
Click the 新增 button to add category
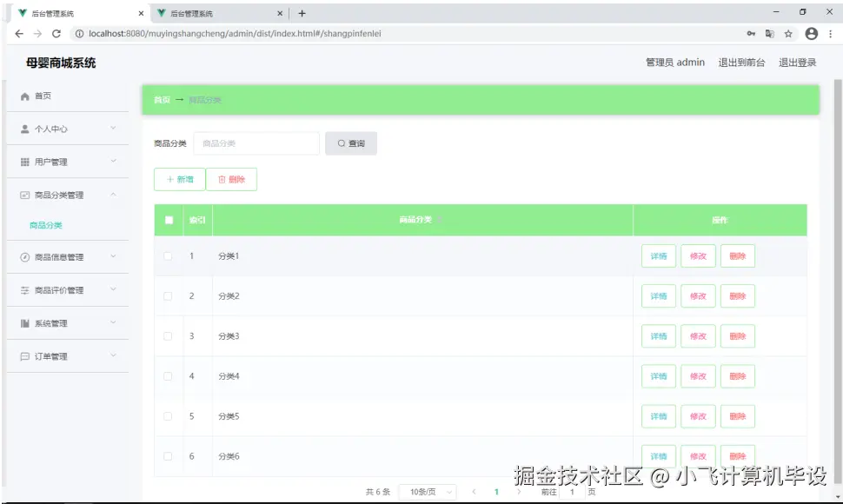(179, 179)
